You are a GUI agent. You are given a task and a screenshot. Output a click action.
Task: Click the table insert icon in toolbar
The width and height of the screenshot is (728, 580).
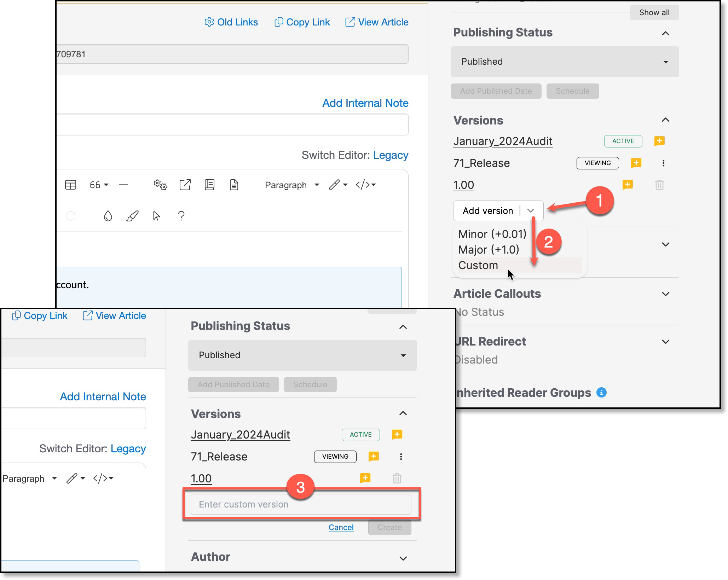(x=71, y=185)
